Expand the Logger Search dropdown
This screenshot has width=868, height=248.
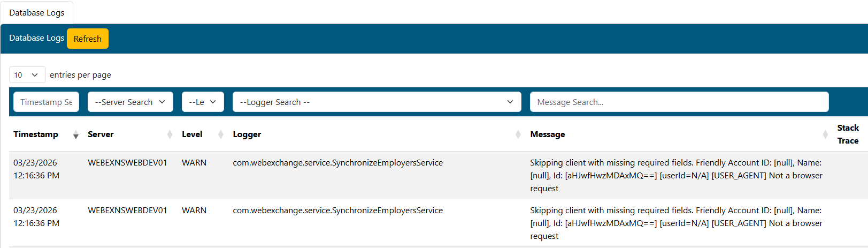click(x=377, y=102)
